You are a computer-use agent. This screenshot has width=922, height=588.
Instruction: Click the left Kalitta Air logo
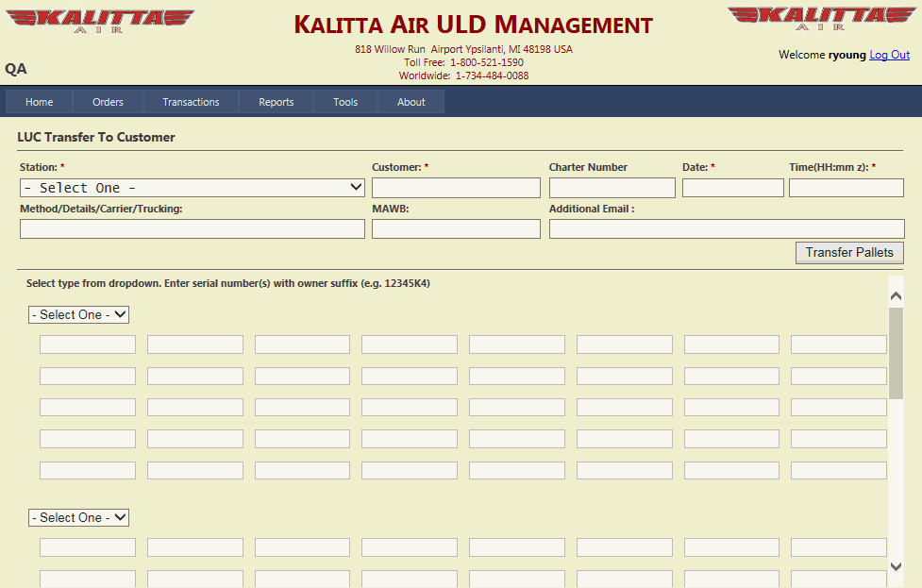coord(100,22)
